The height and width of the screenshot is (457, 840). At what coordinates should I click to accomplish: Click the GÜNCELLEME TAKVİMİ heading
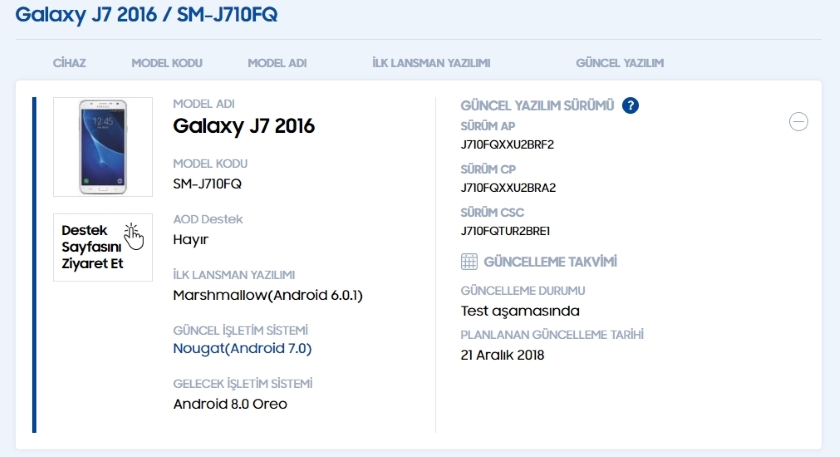click(550, 262)
